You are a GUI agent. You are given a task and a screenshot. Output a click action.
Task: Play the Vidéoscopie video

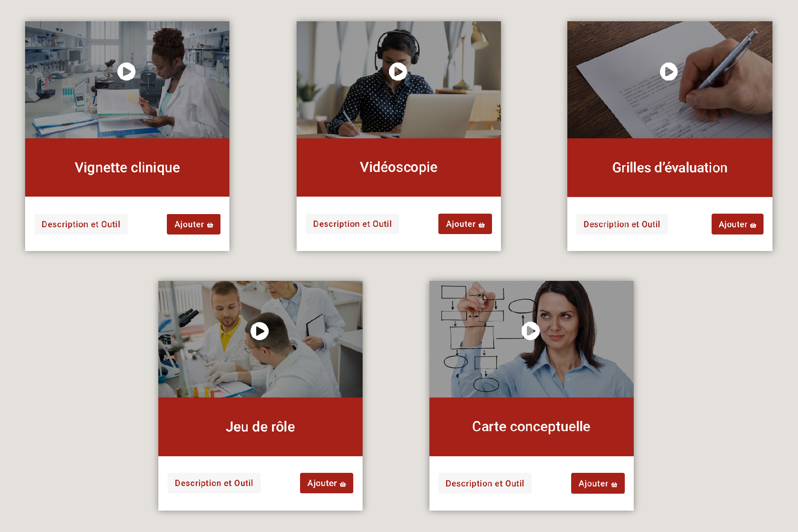(398, 72)
